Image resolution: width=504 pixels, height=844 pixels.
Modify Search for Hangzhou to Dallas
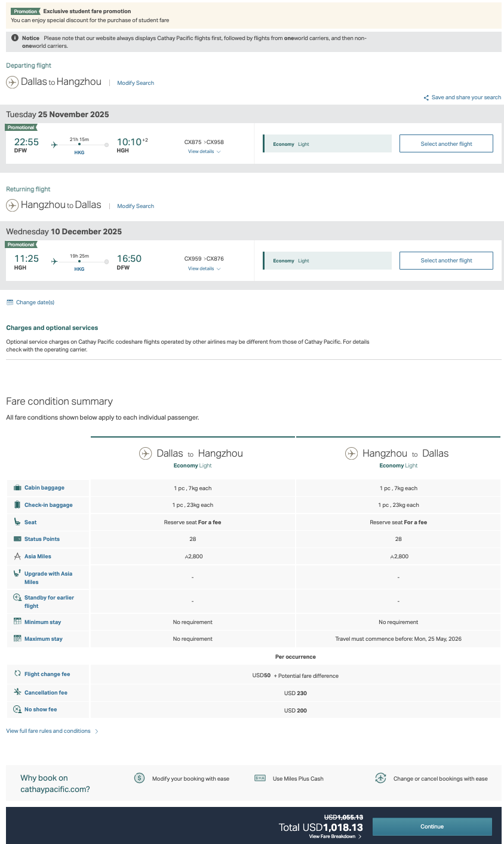136,206
